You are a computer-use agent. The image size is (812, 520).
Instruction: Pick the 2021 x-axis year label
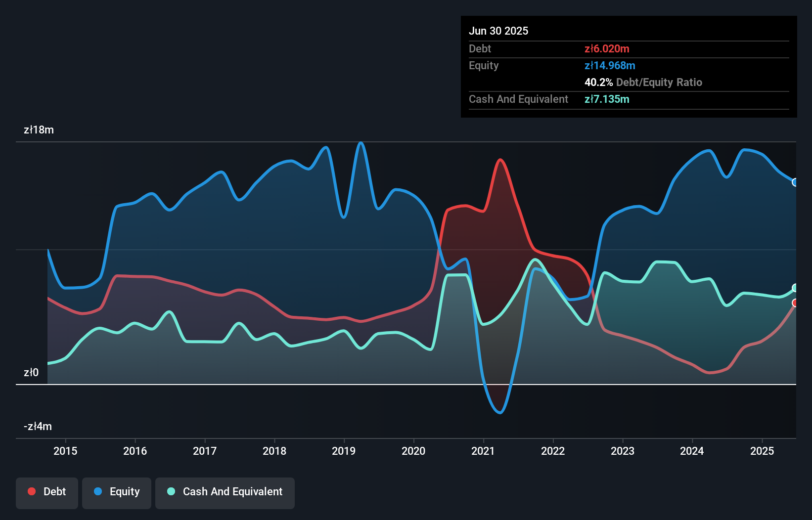(x=483, y=451)
